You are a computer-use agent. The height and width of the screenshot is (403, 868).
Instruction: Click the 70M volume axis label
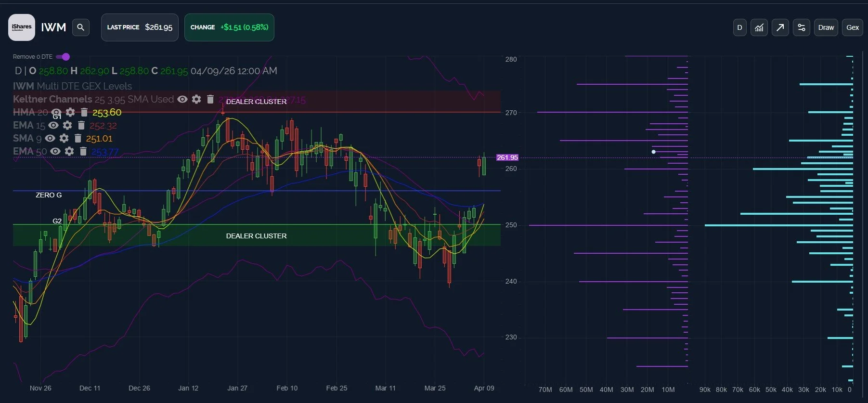pyautogui.click(x=545, y=390)
